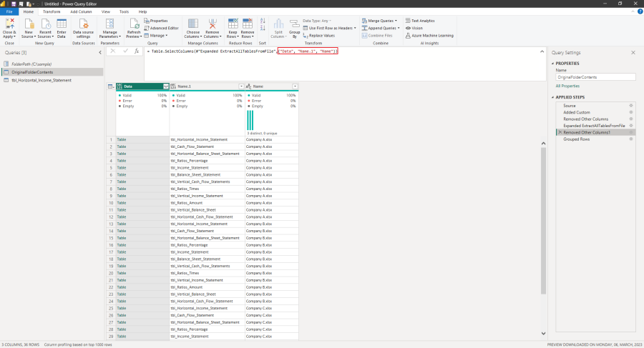Switch to the View tab

coord(106,12)
